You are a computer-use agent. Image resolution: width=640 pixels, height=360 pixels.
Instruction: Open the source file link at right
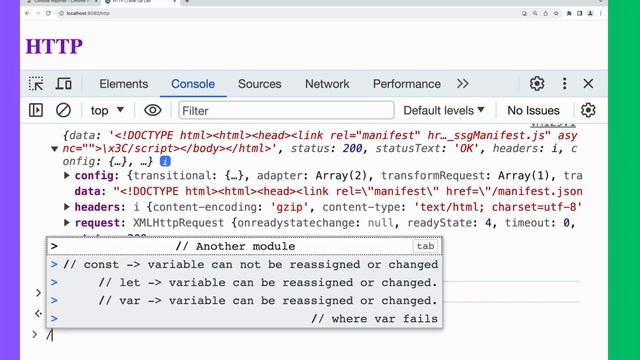[x=553, y=124]
